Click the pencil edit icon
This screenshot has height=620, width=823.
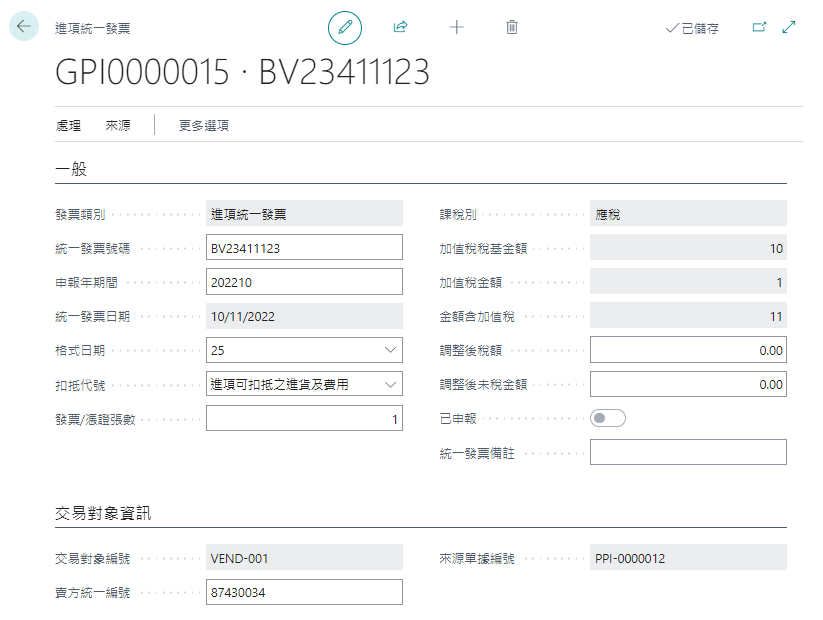tap(345, 28)
